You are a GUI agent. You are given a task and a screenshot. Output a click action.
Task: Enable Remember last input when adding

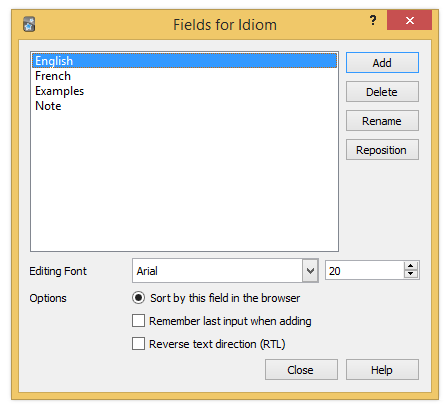coord(138,321)
